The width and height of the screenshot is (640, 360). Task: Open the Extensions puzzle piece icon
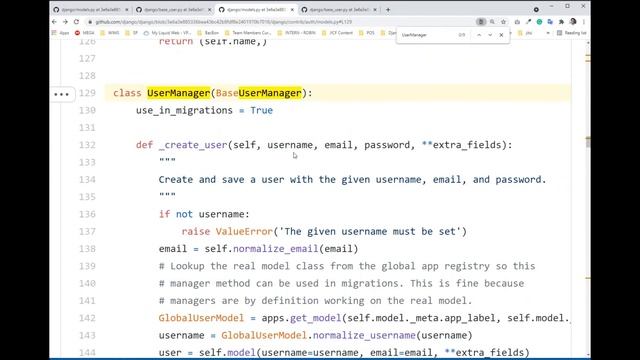(561, 22)
